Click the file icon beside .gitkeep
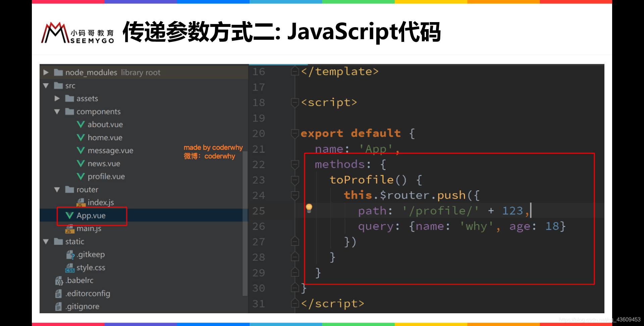This screenshot has height=326, width=644. click(70, 255)
